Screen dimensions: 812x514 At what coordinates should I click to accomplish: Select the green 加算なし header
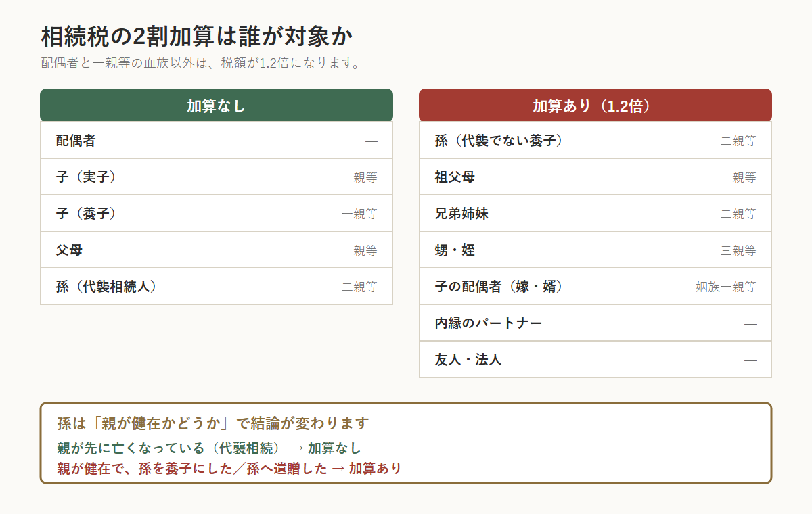coord(217,106)
